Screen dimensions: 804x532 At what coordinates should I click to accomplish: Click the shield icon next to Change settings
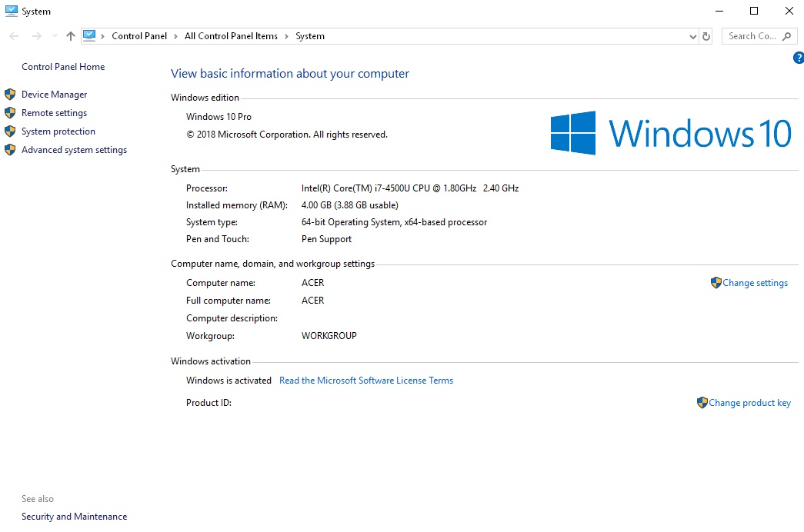pyautogui.click(x=716, y=283)
